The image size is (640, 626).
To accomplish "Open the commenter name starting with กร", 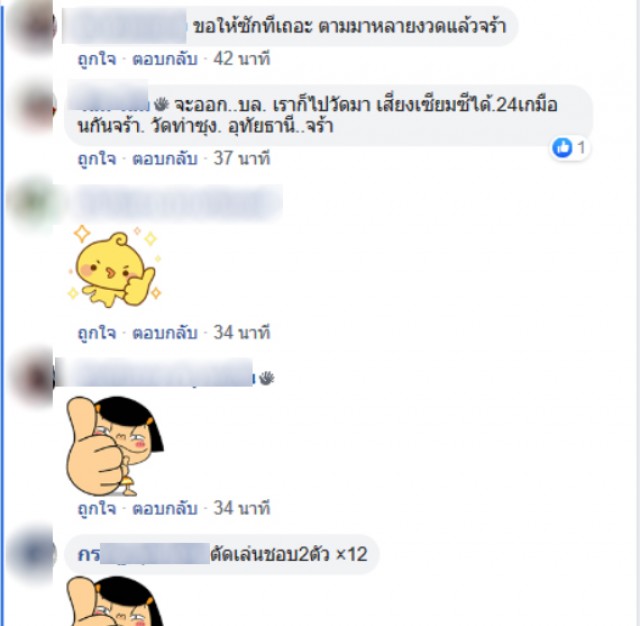I will (143, 554).
